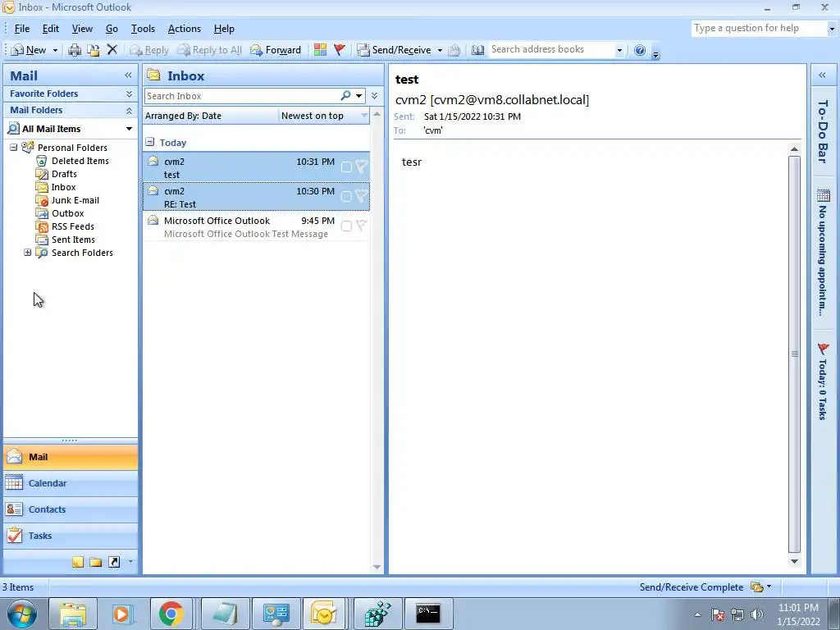Open the command prompt taskbar icon

click(x=428, y=614)
